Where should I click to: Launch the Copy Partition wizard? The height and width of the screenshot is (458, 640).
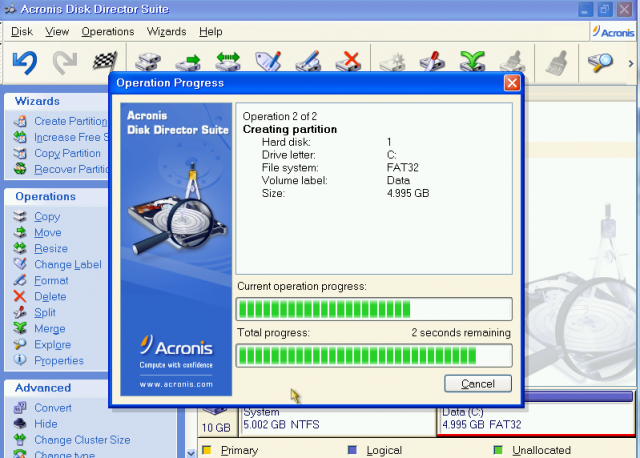point(67,153)
